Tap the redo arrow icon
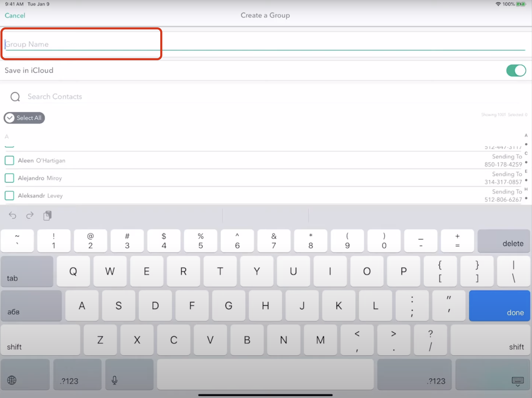The image size is (532, 398). [29, 215]
